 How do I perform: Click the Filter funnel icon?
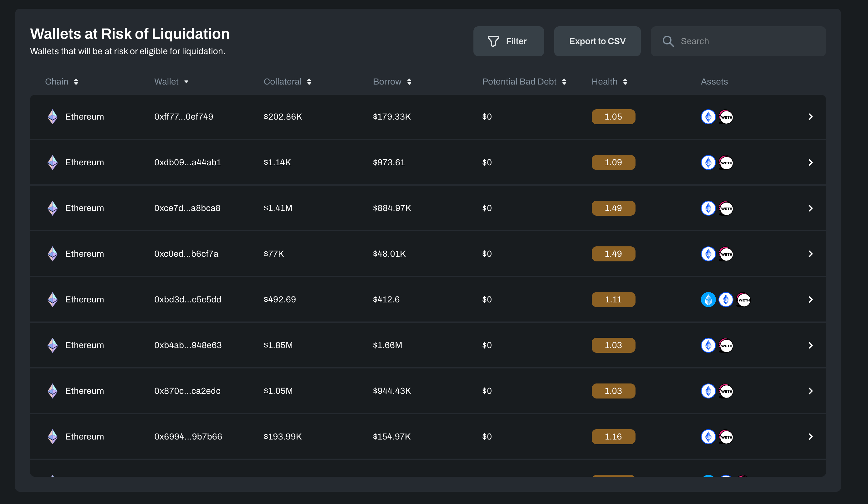(x=493, y=41)
